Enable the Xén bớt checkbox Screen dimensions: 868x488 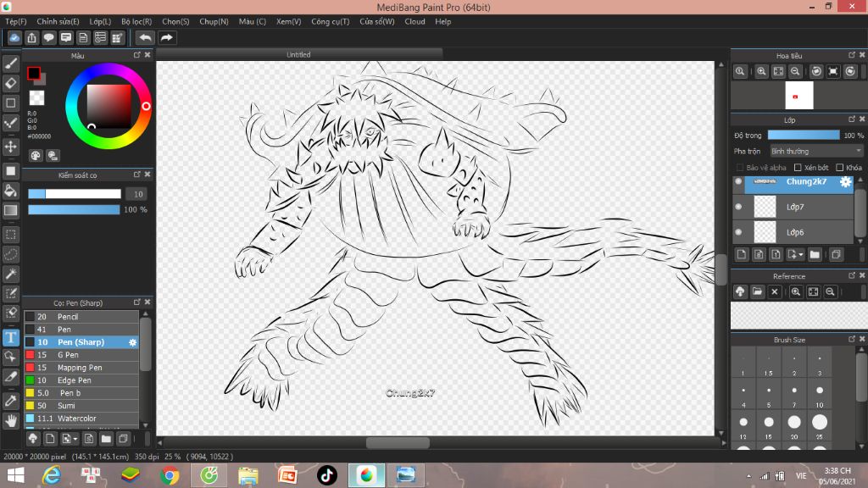798,167
